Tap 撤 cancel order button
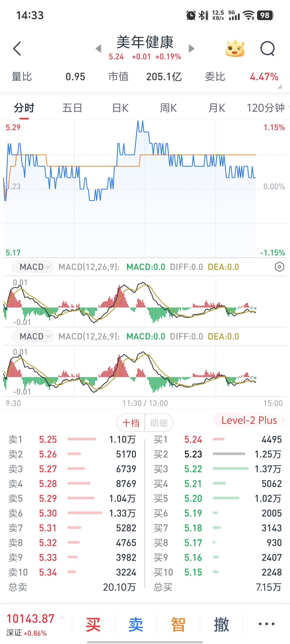The width and height of the screenshot is (290, 644). (221, 624)
